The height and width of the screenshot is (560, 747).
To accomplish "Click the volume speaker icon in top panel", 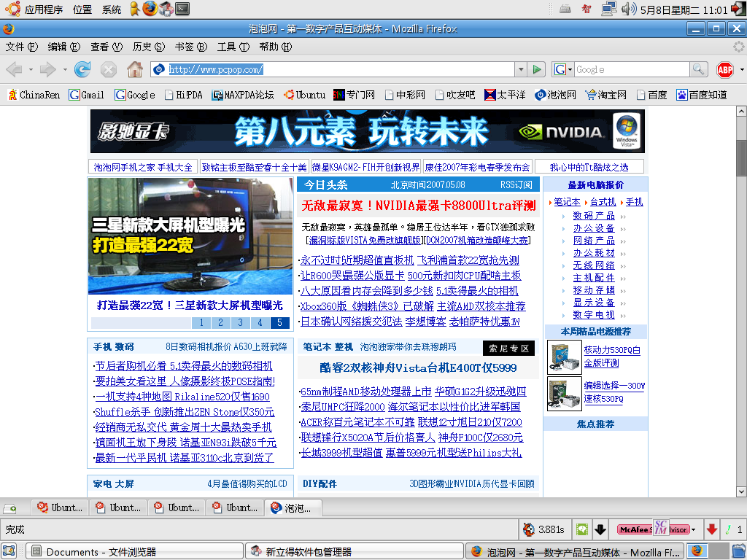I will tap(628, 9).
